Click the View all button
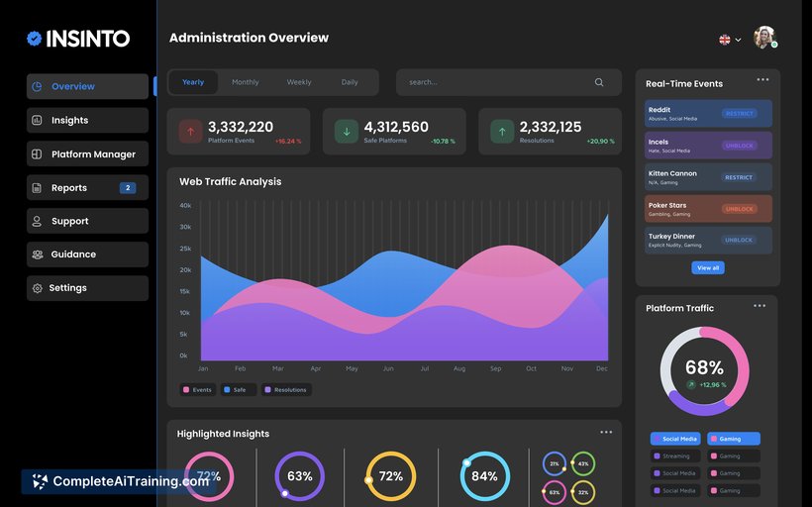This screenshot has height=507, width=812. (x=708, y=267)
